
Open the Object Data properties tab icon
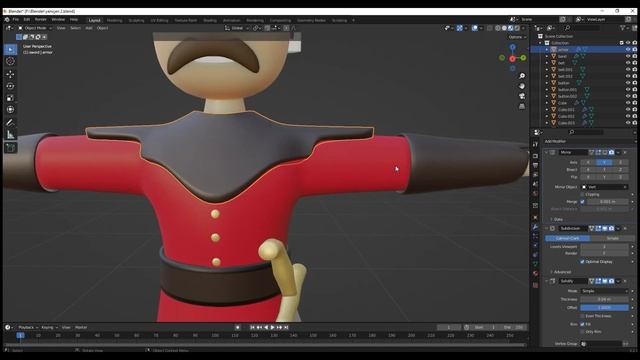click(536, 264)
